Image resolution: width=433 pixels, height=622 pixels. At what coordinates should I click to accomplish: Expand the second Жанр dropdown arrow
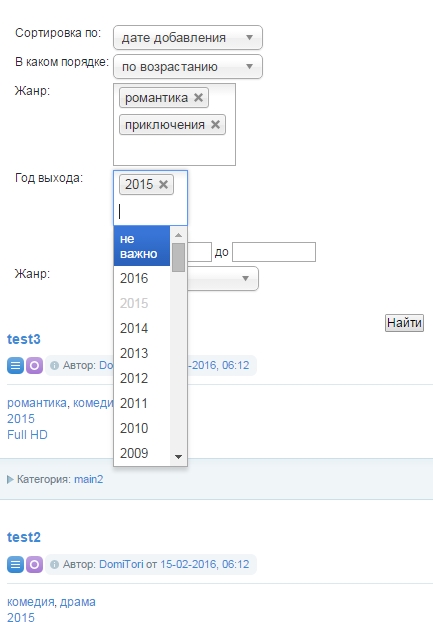point(245,278)
